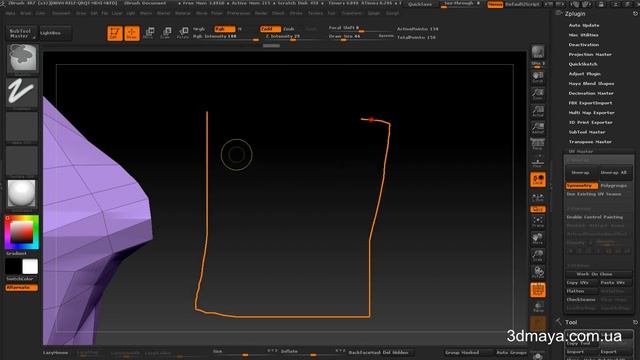The image size is (640, 360).
Task: Pick a color in the color picker
Action: [x=22, y=232]
